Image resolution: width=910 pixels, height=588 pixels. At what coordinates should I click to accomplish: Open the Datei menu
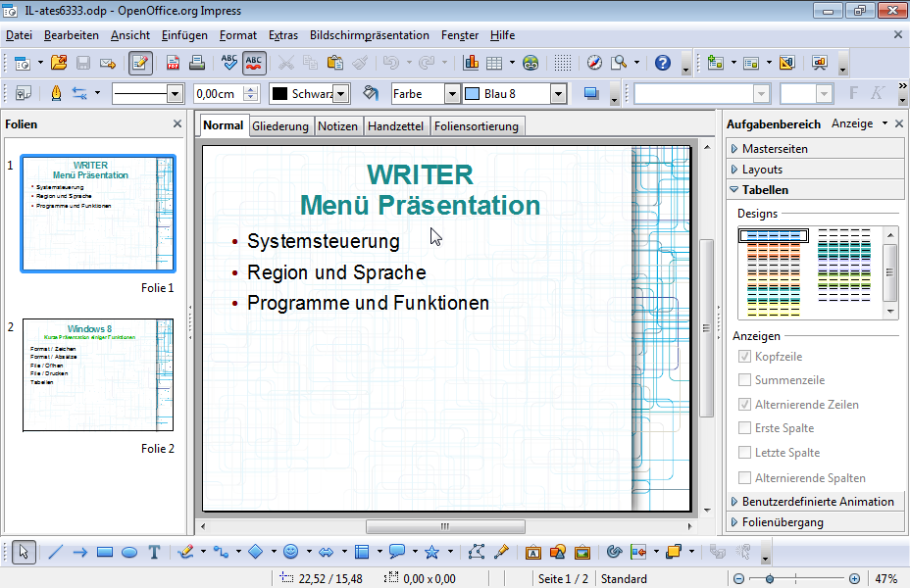tap(20, 35)
